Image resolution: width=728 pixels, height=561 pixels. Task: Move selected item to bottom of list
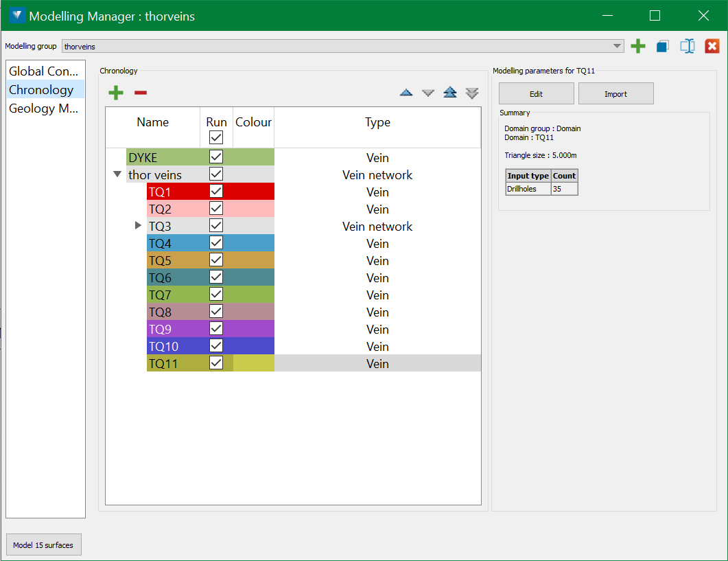click(x=472, y=93)
